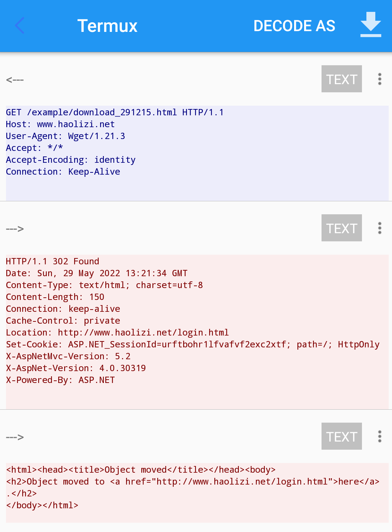Click the 'Object moved' title line in HTML
Screen dimensions: 392x532
[x=141, y=470]
